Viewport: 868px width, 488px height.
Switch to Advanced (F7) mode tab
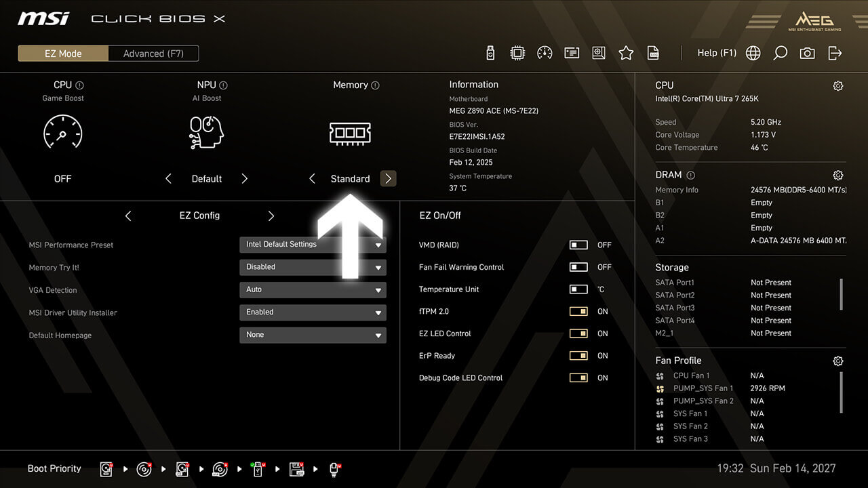point(153,54)
